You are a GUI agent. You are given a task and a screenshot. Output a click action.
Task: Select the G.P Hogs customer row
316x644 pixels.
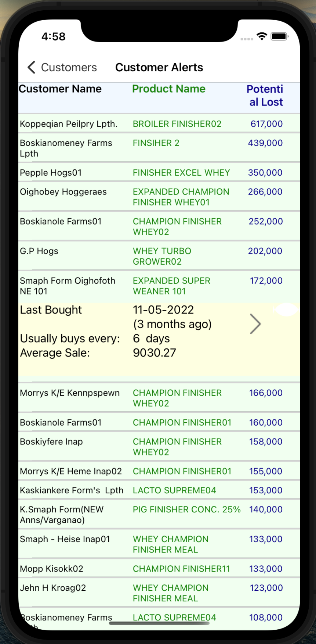click(x=159, y=256)
